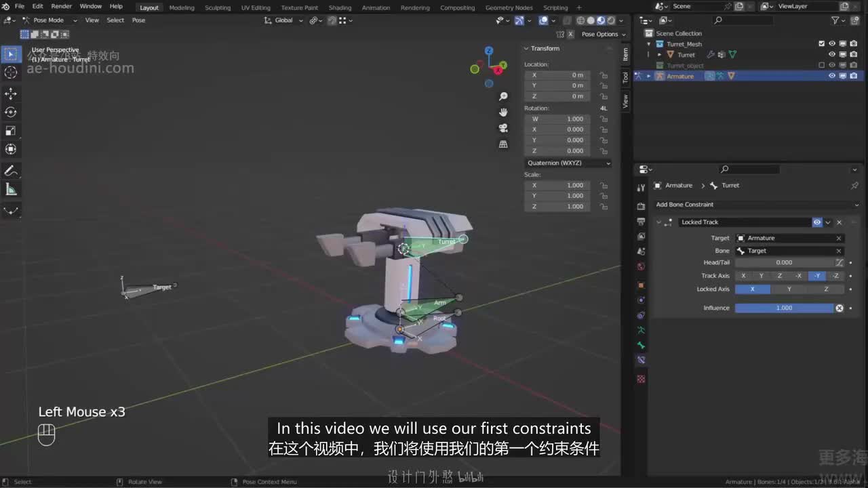The height and width of the screenshot is (488, 868).
Task: Switch to Geometry Nodes workspace tab
Action: 509,8
